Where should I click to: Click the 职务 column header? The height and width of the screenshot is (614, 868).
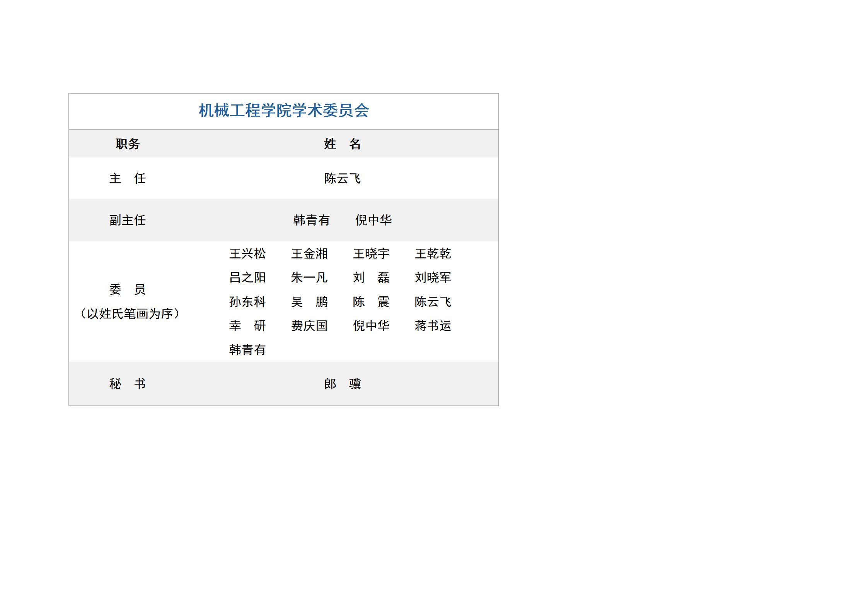[128, 144]
